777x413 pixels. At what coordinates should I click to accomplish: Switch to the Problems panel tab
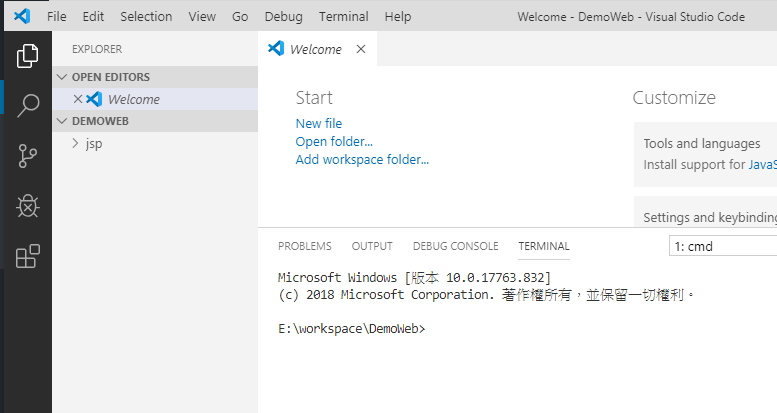coord(304,246)
